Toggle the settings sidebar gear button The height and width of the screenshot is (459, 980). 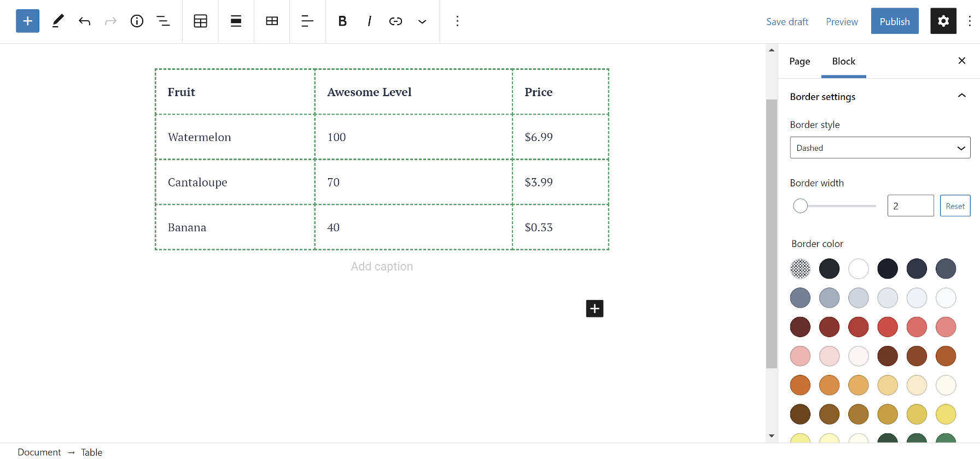coord(943,21)
